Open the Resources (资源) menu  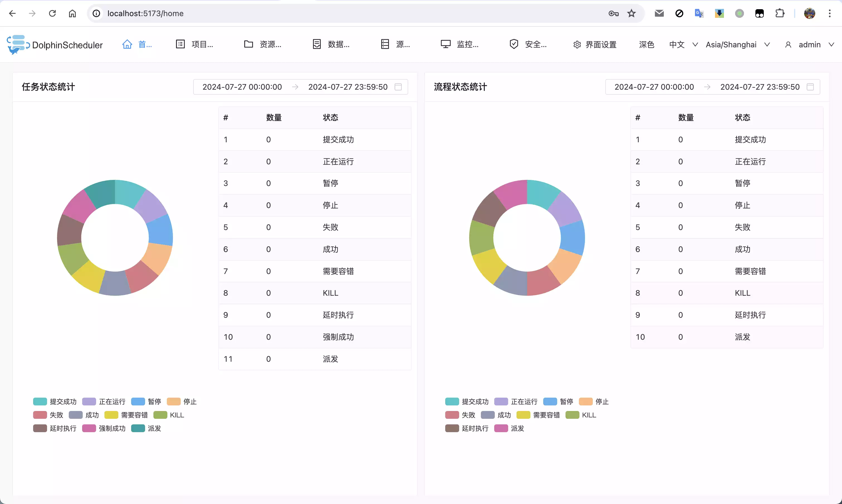pyautogui.click(x=263, y=45)
